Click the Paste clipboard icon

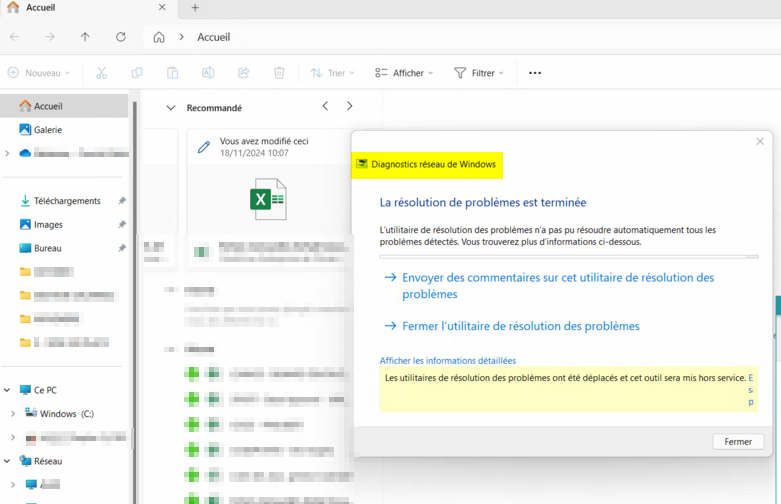(x=172, y=73)
